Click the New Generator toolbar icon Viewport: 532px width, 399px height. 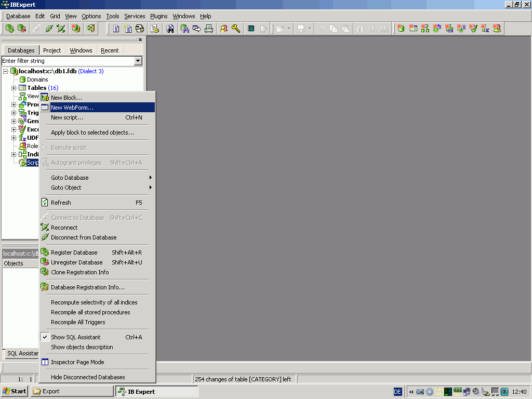click(461, 29)
